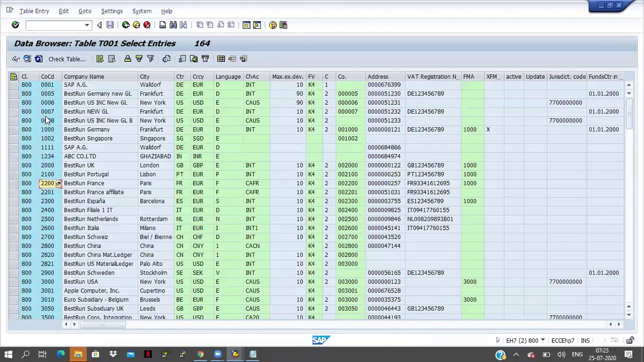The height and width of the screenshot is (362, 644).
Task: Click the Jurisdict. code column header
Action: [567, 76]
